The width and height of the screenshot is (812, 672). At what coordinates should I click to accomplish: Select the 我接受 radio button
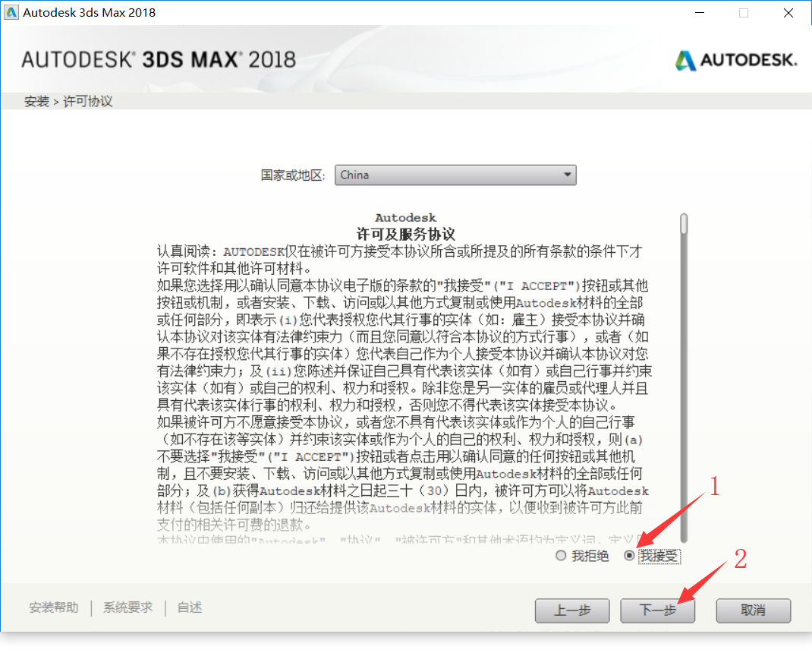629,556
